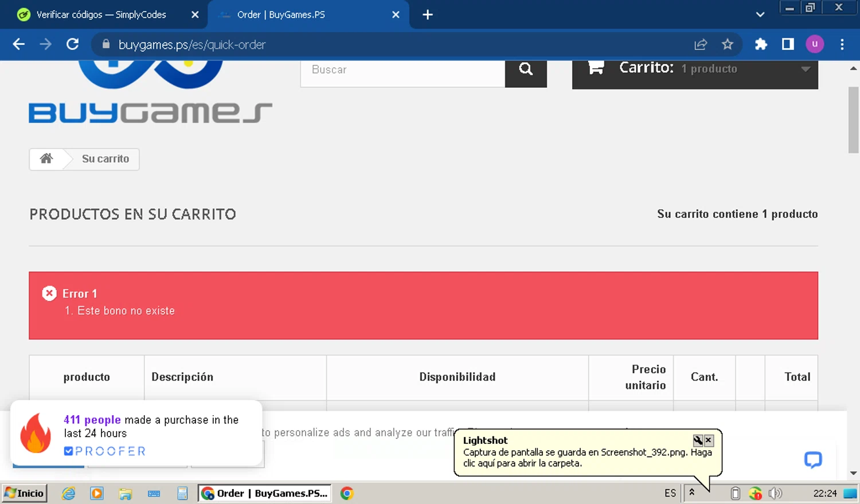Click the 22:24 system clock

click(x=825, y=493)
